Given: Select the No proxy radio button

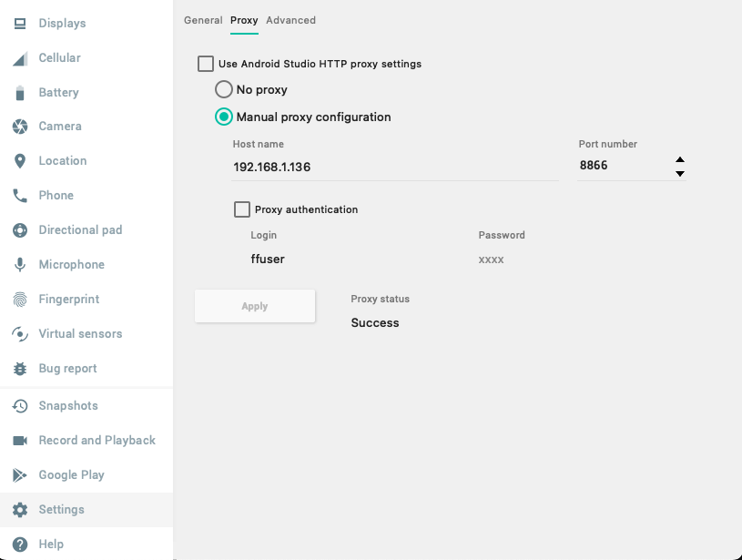Looking at the screenshot, I should 223,89.
